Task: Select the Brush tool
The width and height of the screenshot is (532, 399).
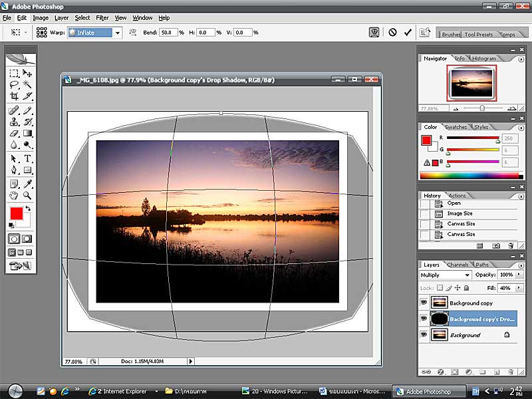Action: tap(27, 110)
